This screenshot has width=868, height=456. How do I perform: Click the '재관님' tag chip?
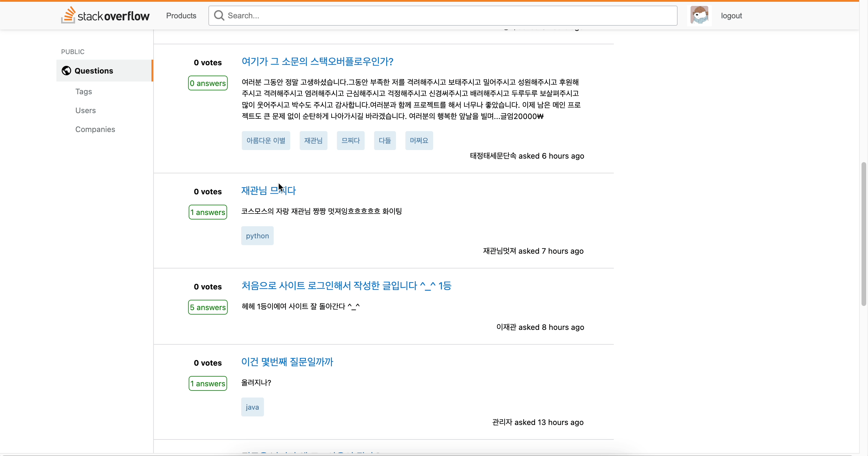pyautogui.click(x=313, y=141)
